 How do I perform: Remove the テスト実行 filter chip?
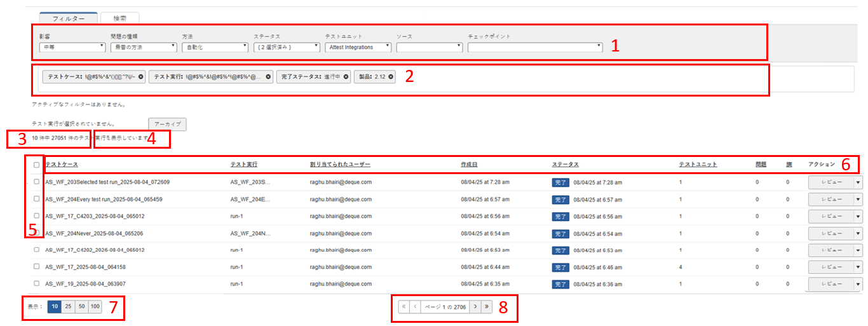click(268, 77)
